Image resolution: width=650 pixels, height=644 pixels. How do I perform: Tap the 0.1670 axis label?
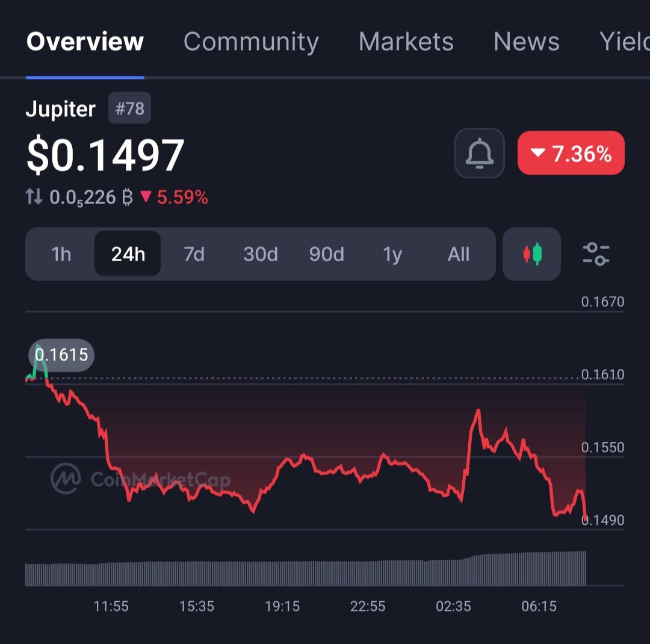602,302
